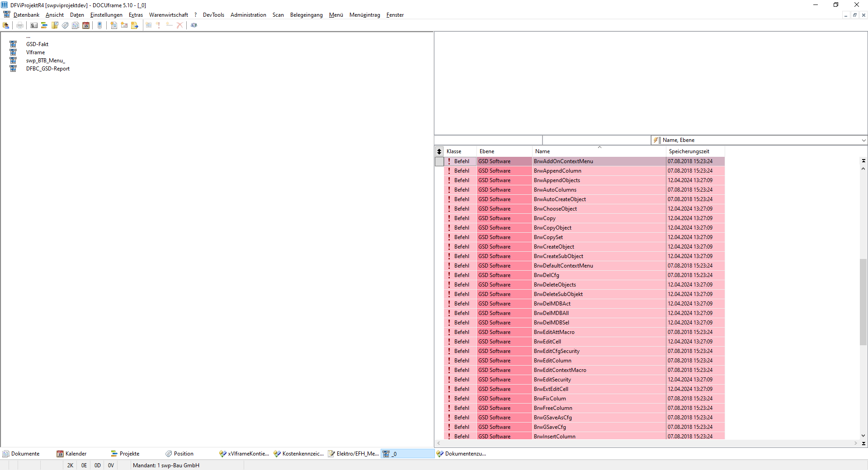Select the parent '...' tree entry
The height and width of the screenshot is (470, 868).
click(28, 37)
